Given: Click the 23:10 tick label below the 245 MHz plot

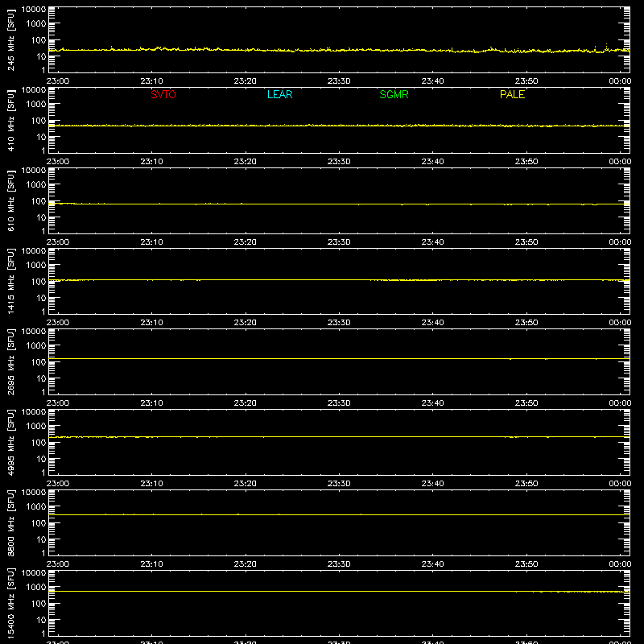Looking at the screenshot, I should click(151, 81).
